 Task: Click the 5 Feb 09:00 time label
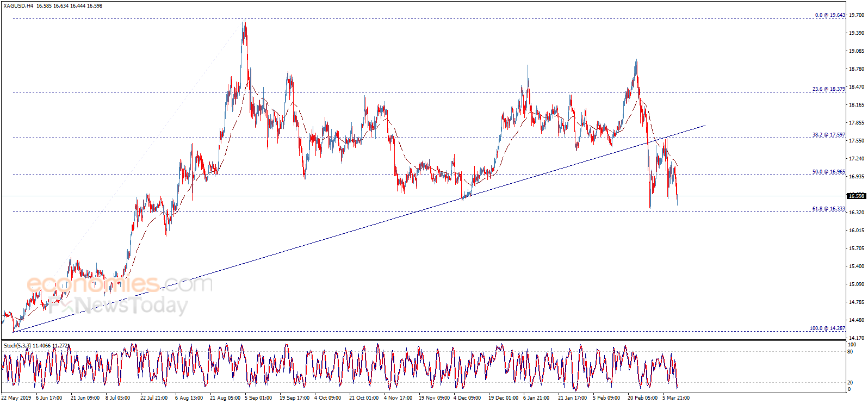[606, 398]
